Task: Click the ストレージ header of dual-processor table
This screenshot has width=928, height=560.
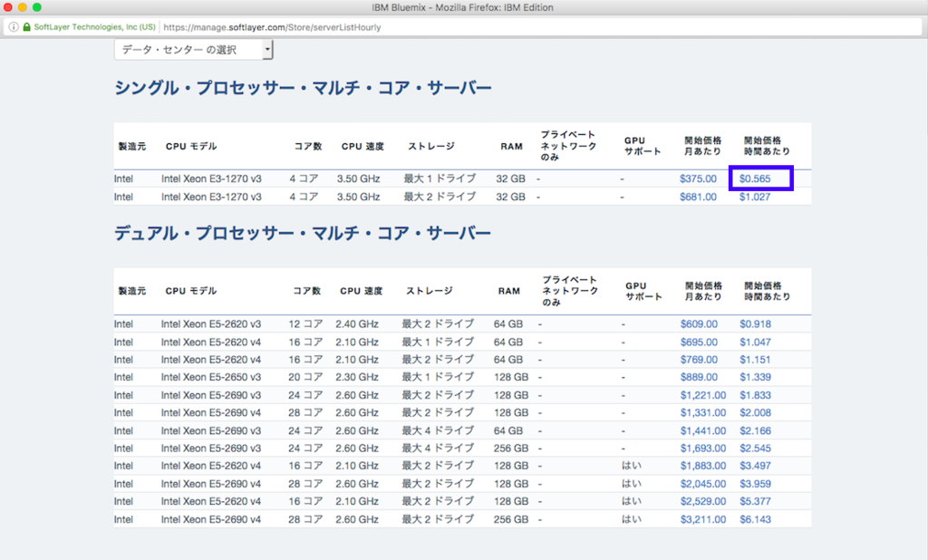Action: pyautogui.click(x=430, y=291)
